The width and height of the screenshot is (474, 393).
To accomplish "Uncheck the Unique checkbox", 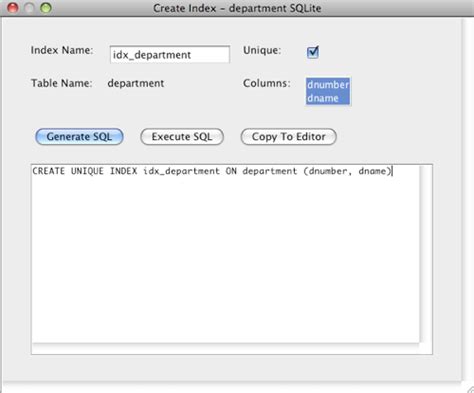I will (313, 52).
